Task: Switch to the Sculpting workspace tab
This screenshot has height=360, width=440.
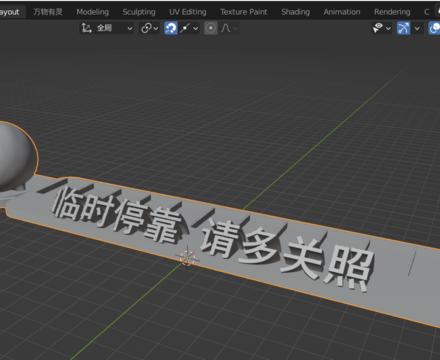Action: pyautogui.click(x=139, y=12)
